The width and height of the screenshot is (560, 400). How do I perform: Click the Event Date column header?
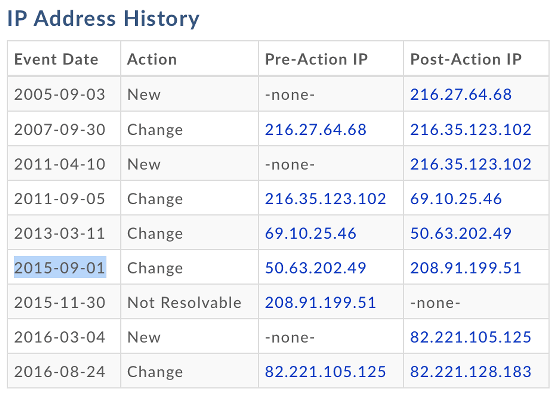click(x=56, y=59)
